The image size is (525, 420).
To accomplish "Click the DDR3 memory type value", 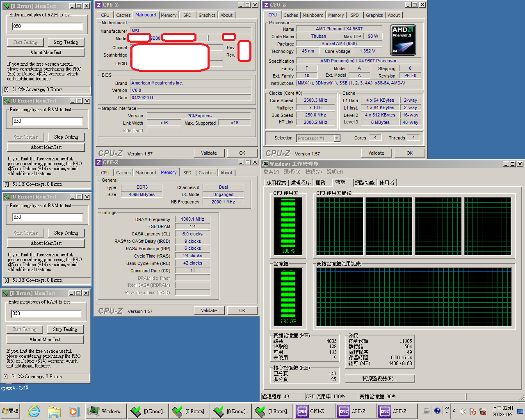I will click(x=142, y=187).
